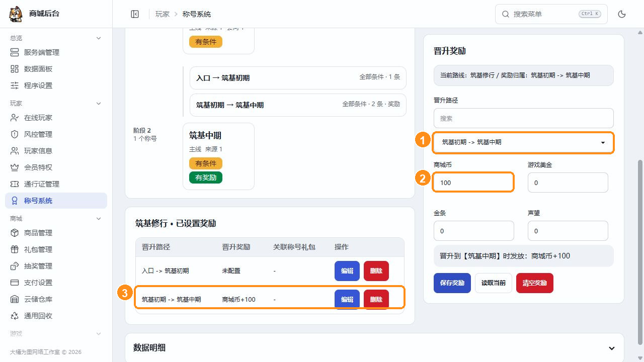Select 风控管理 menu item

56,134
